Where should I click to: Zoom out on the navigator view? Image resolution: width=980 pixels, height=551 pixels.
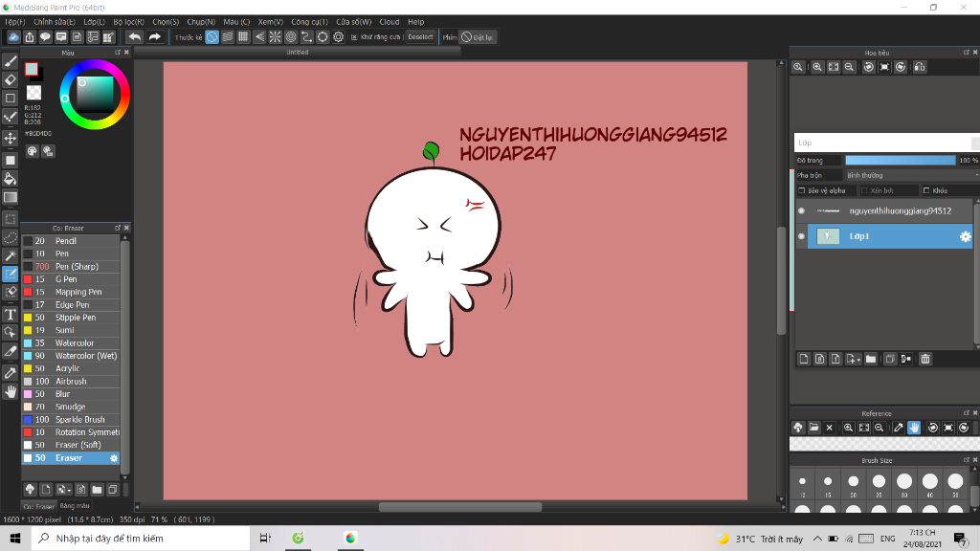pos(849,67)
